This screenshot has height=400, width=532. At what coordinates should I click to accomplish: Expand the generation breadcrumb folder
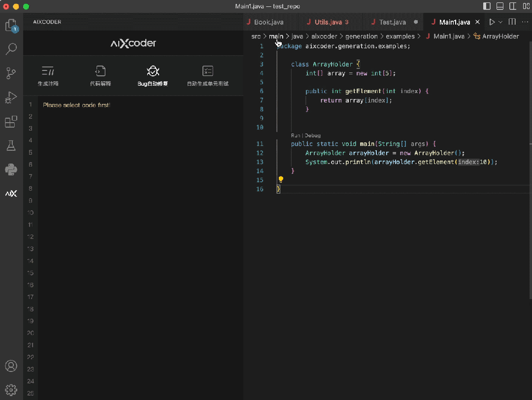362,36
